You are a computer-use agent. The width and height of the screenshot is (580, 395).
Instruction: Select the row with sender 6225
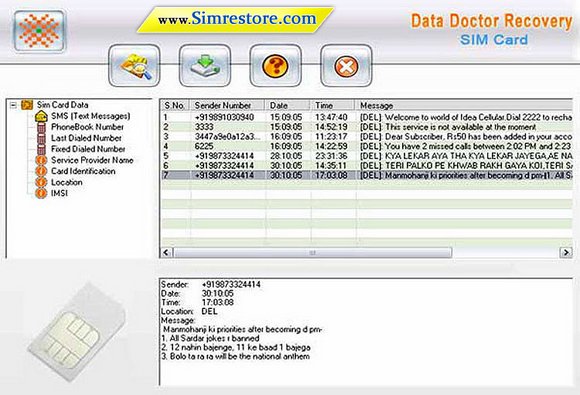coord(367,146)
